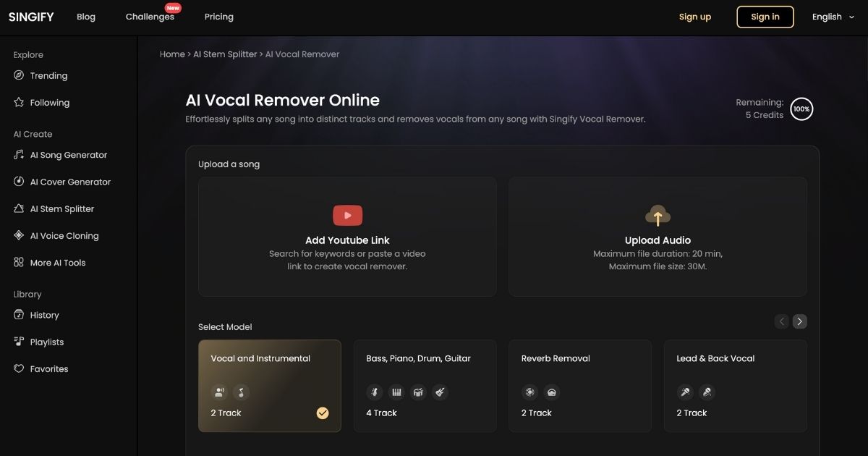Open the Blog menu item
This screenshot has width=868, height=456.
(x=86, y=17)
